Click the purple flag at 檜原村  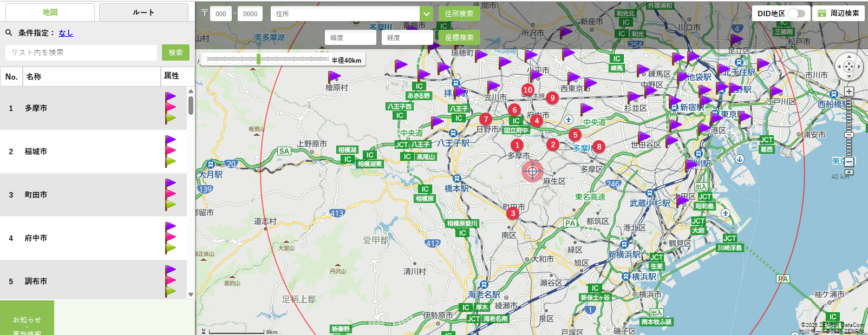pyautogui.click(x=334, y=77)
